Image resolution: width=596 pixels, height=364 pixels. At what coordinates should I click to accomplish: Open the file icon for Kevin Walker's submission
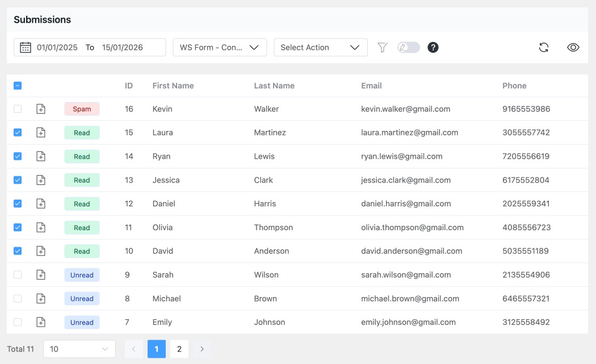40,108
